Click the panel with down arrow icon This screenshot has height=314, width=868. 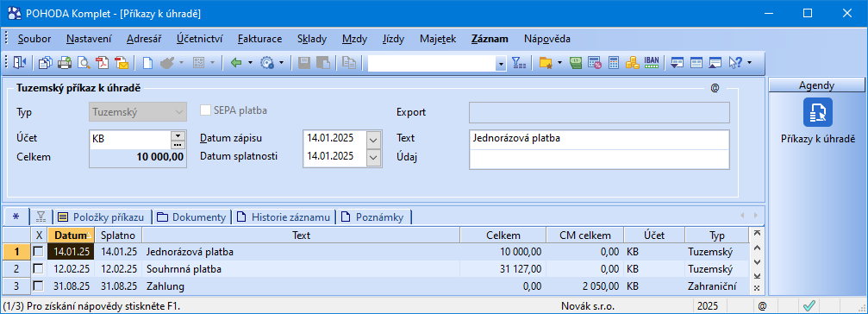coord(677,63)
